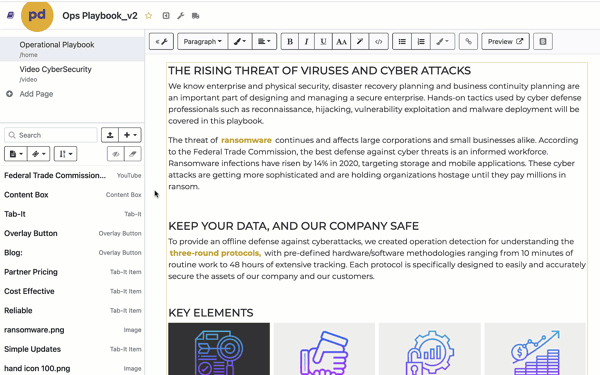Select the Video CyberSecurity page
The width and height of the screenshot is (600, 375).
point(72,73)
